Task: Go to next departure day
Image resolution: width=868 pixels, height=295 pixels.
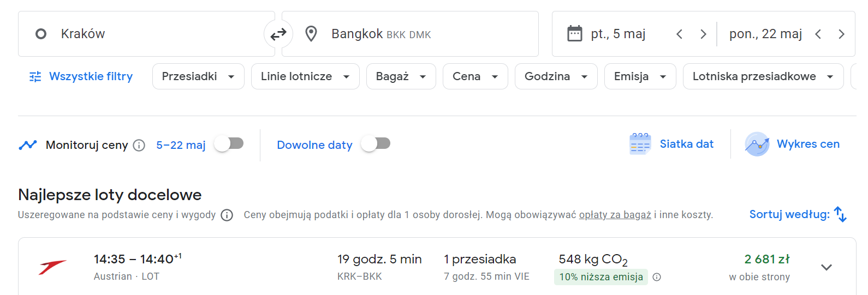Action: point(703,34)
